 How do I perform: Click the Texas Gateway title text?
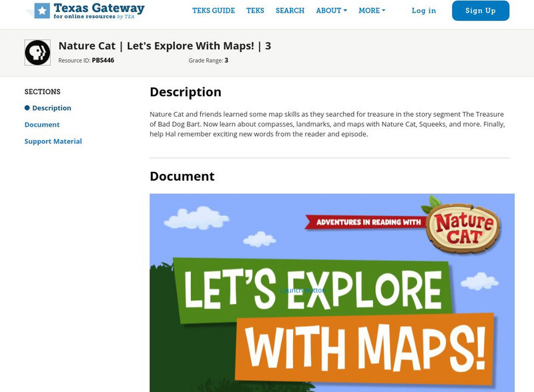click(99, 8)
